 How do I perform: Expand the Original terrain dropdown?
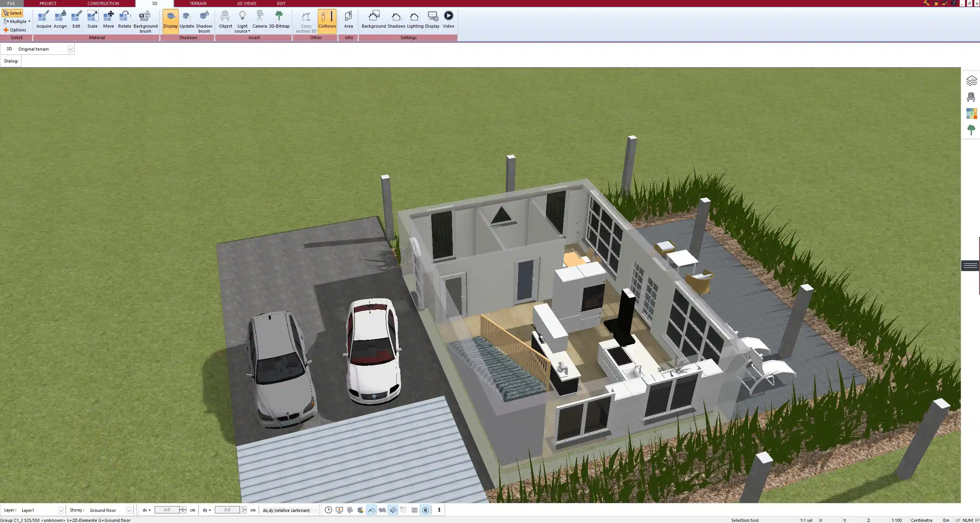[x=70, y=49]
